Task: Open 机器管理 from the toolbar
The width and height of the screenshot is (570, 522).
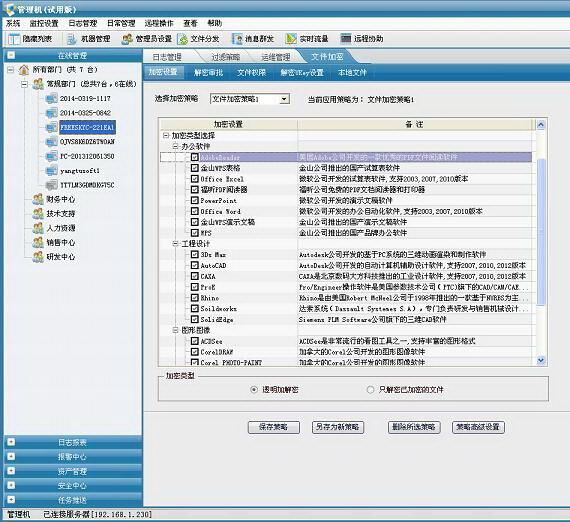Action: click(x=72, y=39)
